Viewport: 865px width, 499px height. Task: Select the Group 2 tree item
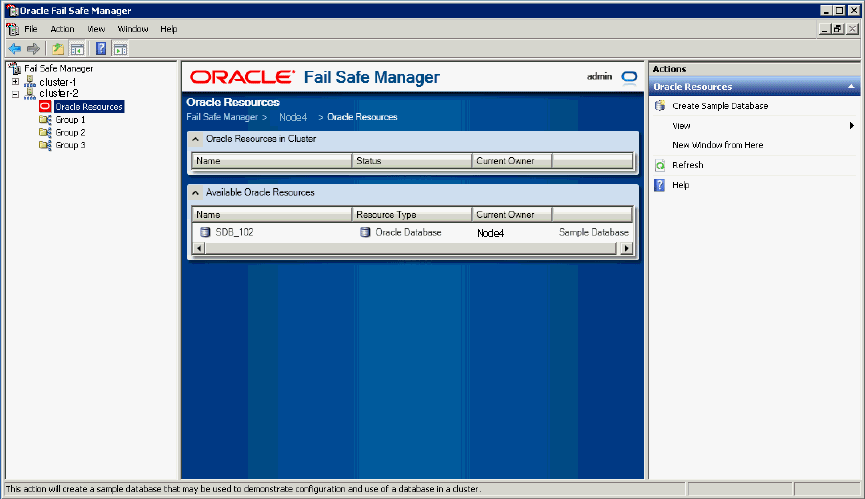tap(70, 132)
